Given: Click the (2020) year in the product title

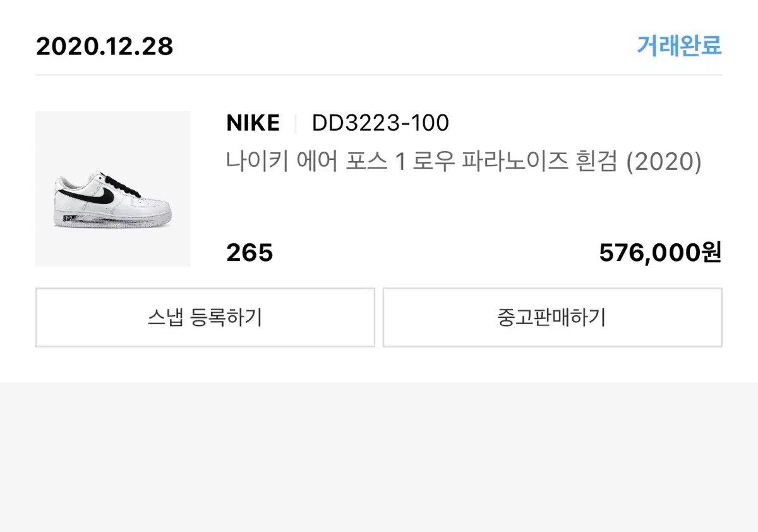Looking at the screenshot, I should click(664, 162).
